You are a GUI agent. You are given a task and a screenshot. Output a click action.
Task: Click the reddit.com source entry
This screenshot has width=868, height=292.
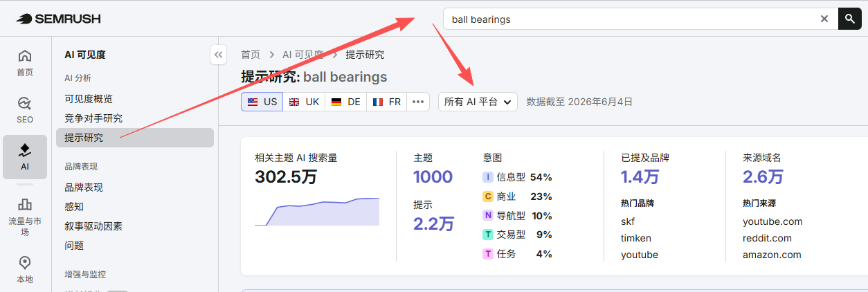point(767,238)
